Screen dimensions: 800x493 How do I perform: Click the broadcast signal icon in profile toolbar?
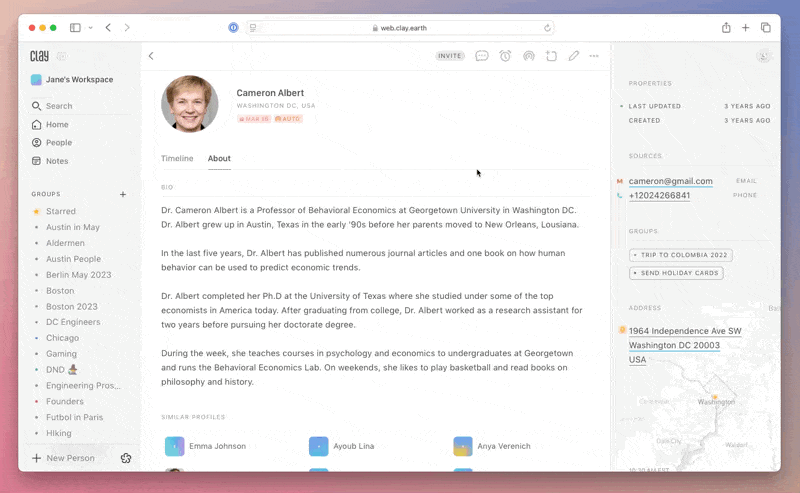coord(528,56)
